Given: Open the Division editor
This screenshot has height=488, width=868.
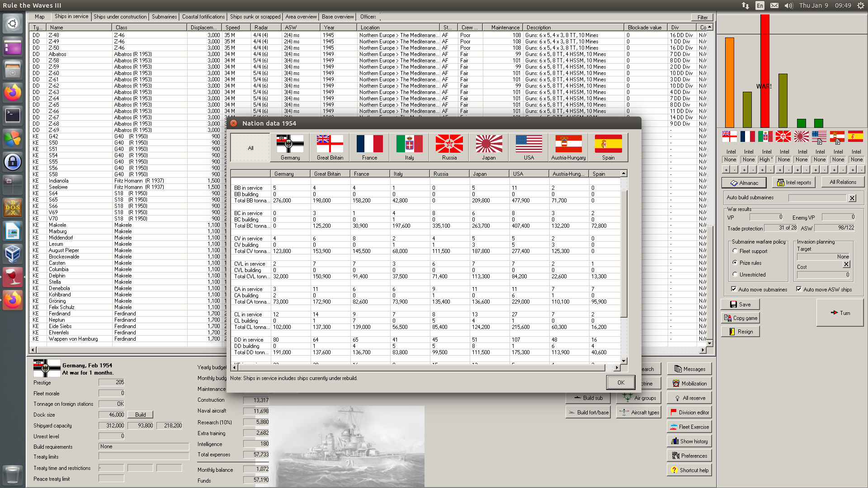Looking at the screenshot, I should (x=689, y=413).
